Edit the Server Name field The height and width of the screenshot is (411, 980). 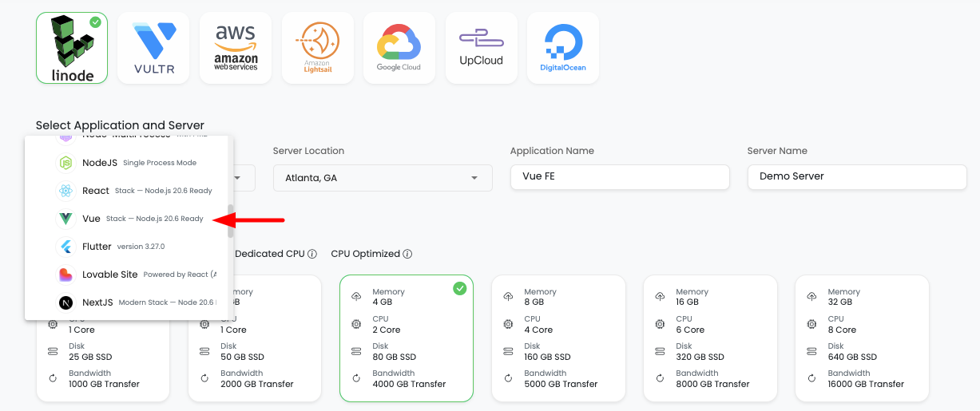857,176
